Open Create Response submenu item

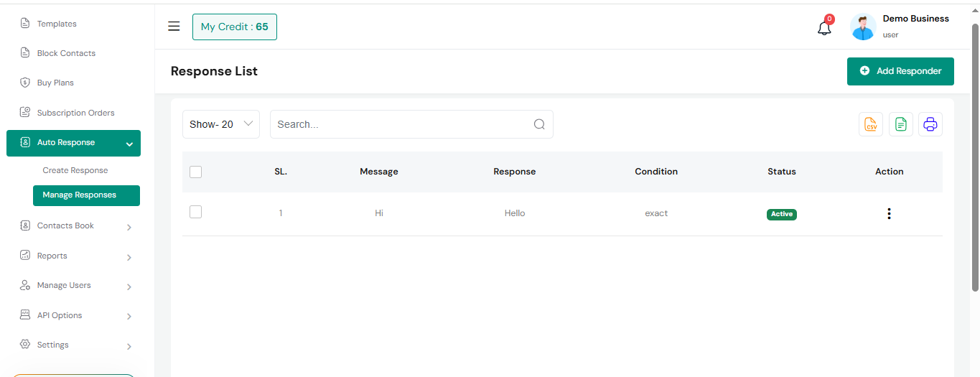75,170
